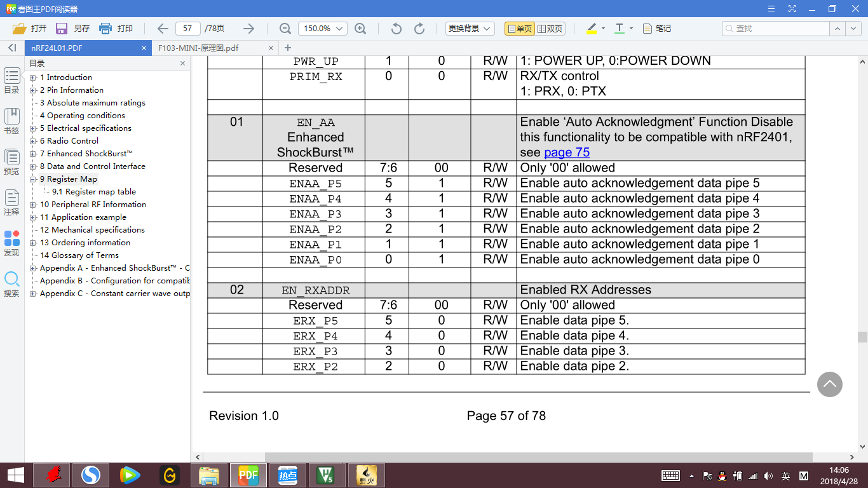Zoom out with the minus magnifier

285,29
